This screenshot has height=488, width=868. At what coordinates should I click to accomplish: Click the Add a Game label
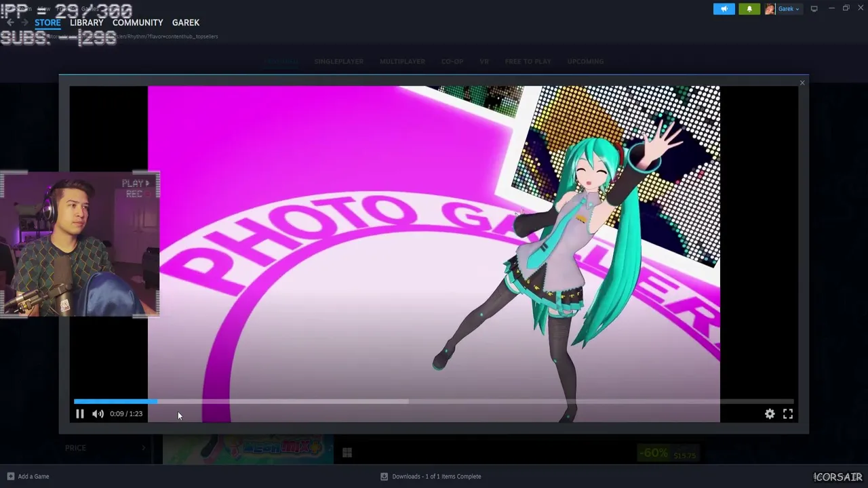coord(33,476)
